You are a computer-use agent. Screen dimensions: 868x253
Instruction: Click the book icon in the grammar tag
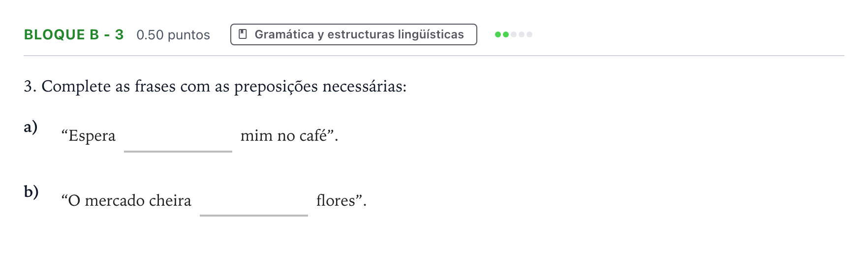243,34
